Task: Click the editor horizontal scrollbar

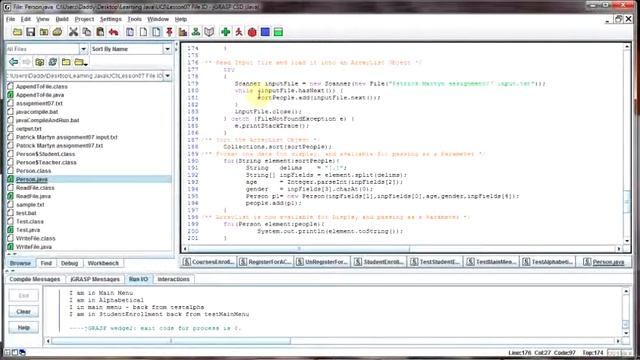Action: pos(402,249)
